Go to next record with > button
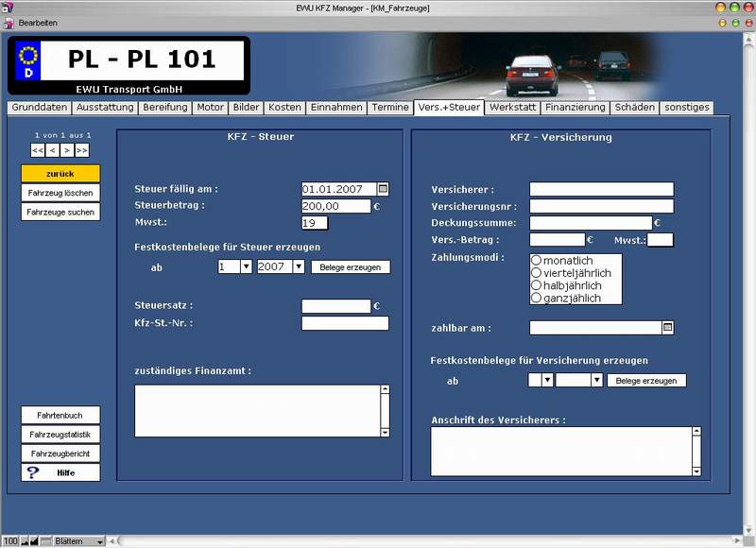The width and height of the screenshot is (756, 548). pyautogui.click(x=67, y=150)
